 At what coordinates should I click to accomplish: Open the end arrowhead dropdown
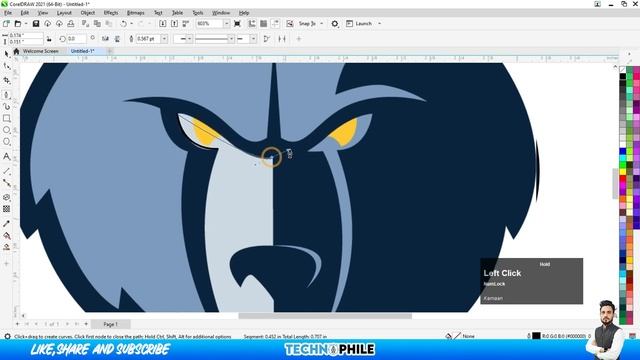(253, 39)
